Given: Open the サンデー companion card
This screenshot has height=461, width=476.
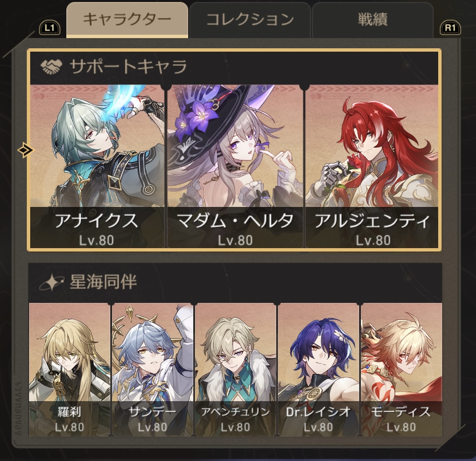Looking at the screenshot, I should [x=152, y=369].
